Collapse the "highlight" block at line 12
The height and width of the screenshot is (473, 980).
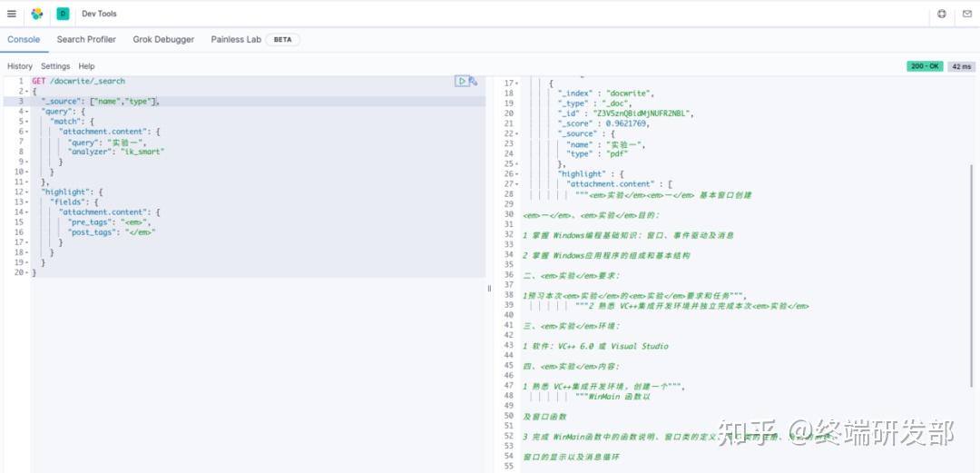pos(25,192)
